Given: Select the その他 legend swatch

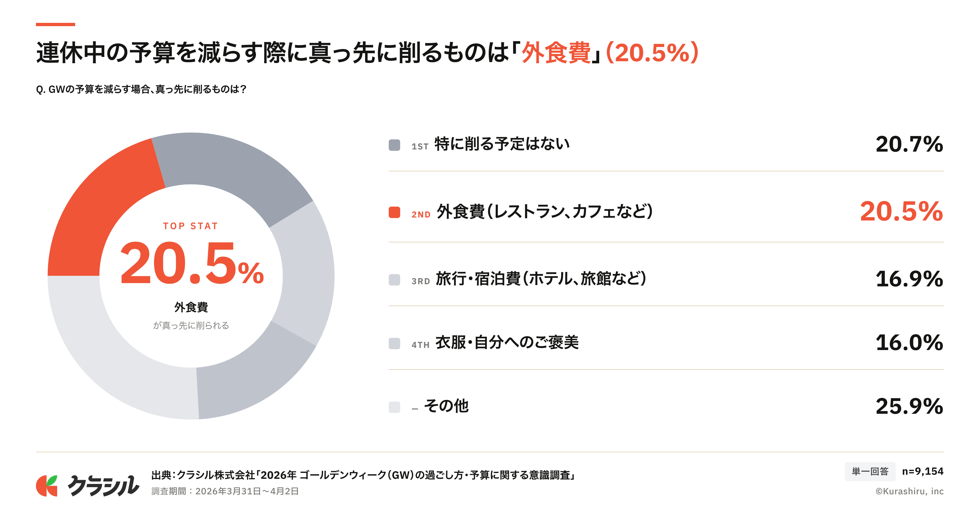Looking at the screenshot, I should tap(394, 407).
